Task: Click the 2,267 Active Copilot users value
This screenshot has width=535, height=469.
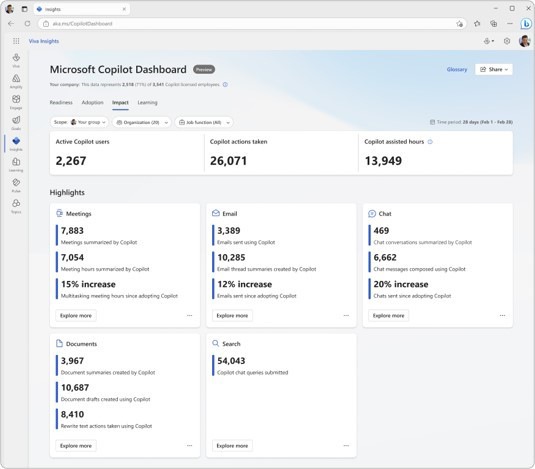Action: coord(71,161)
